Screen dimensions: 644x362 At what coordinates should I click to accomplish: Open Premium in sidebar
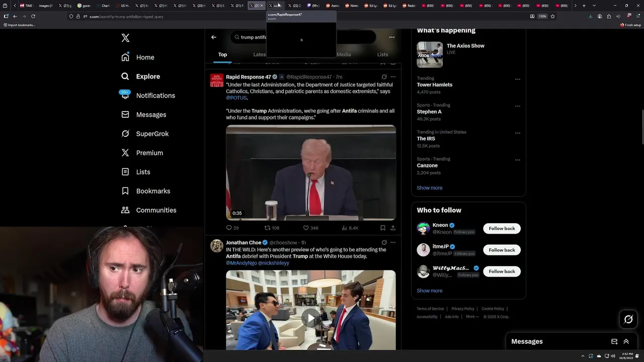point(142,153)
